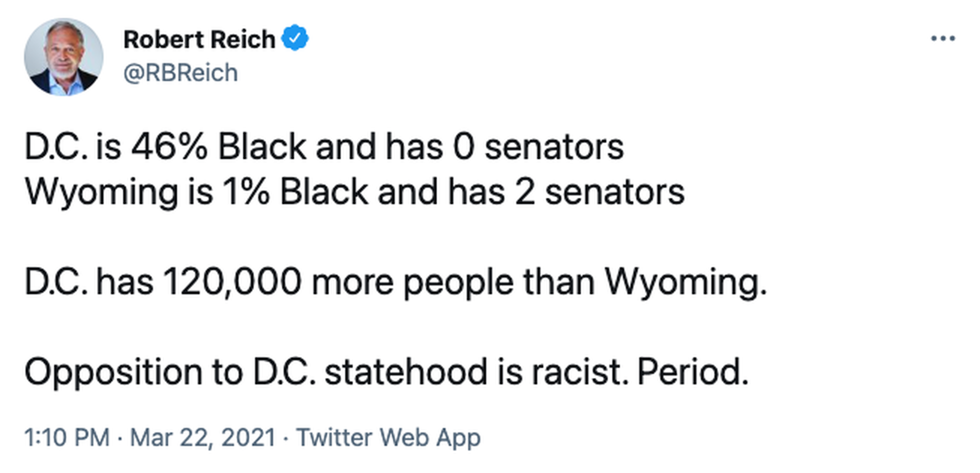Click the Mar 22, 2021 date

203,437
